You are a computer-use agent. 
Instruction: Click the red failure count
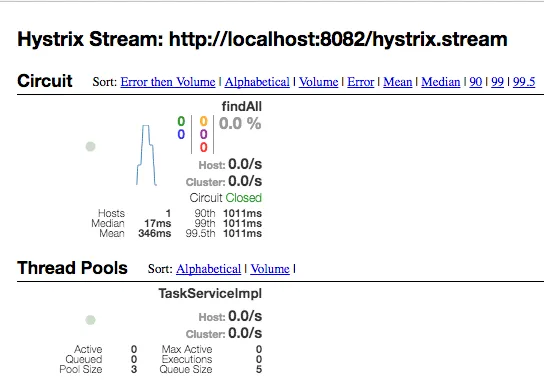click(x=204, y=147)
